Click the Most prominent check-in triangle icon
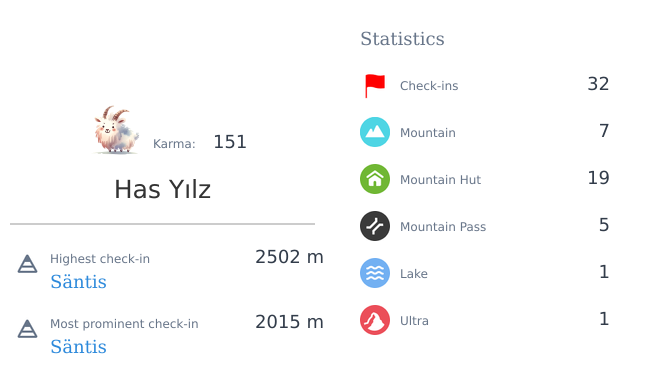 pos(27,329)
